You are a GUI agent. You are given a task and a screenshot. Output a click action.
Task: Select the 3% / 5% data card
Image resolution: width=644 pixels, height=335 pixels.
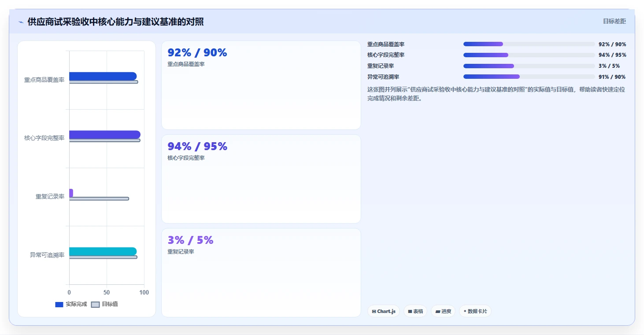pyautogui.click(x=261, y=272)
